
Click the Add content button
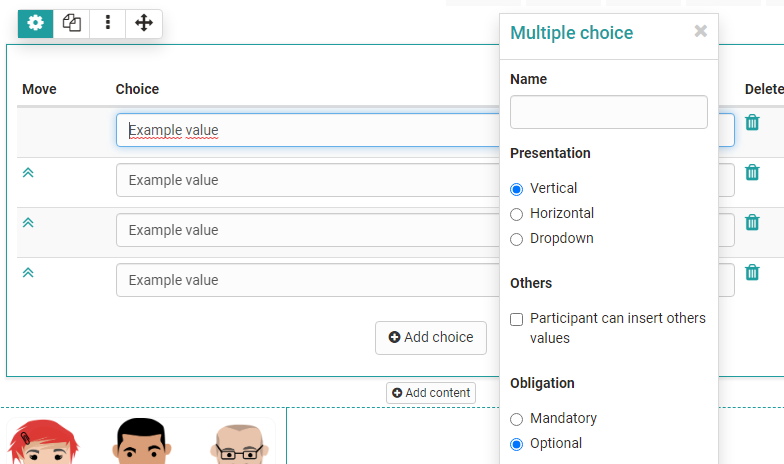tap(431, 393)
